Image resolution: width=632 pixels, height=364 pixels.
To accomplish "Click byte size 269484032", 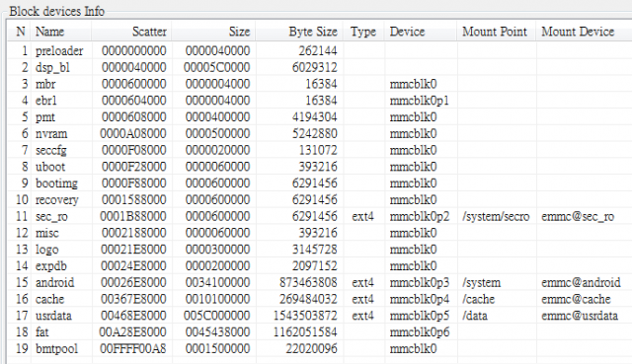I will [308, 299].
